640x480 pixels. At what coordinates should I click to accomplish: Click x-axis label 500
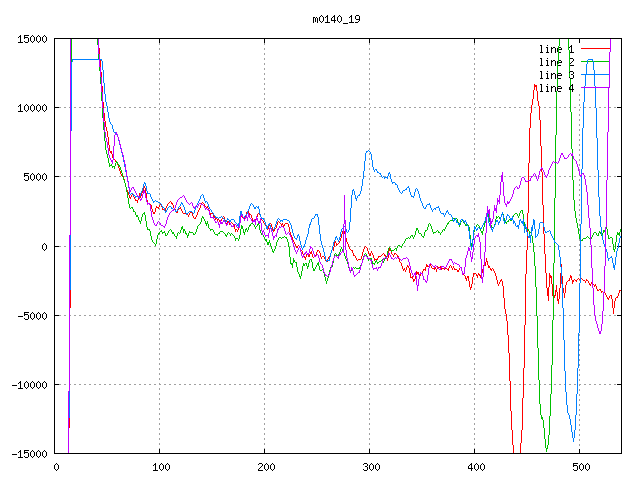point(581,467)
